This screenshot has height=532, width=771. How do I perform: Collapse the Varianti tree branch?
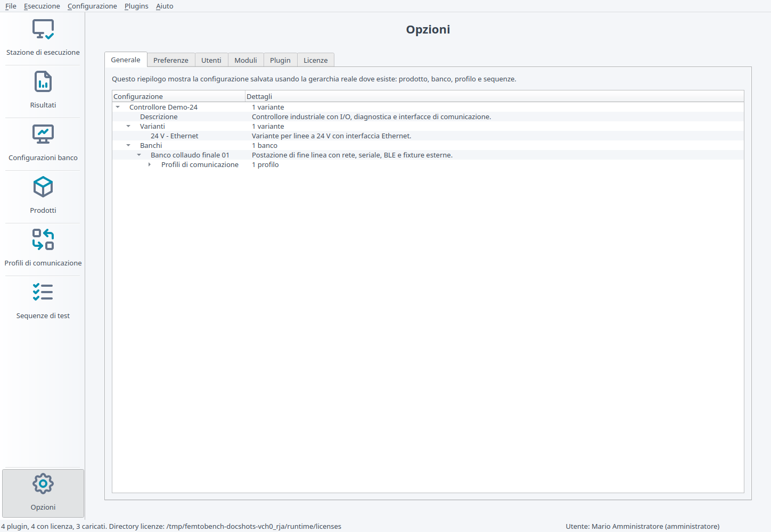pyautogui.click(x=128, y=126)
